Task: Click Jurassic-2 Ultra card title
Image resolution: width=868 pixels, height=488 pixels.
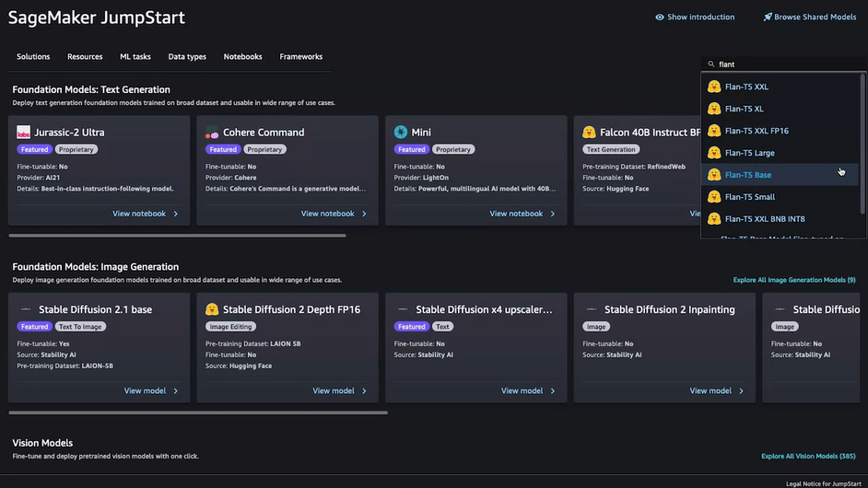Action: 69,133
